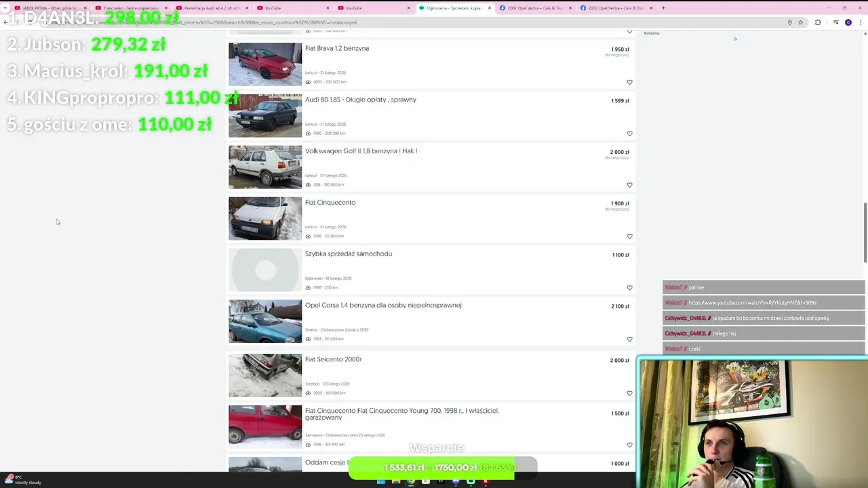This screenshot has width=868, height=488.
Task: Switch to the first YouTube tab
Action: 293,8
